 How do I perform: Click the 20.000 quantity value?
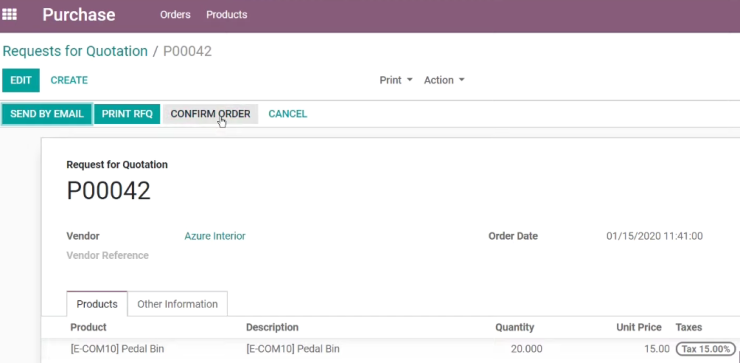click(x=526, y=349)
